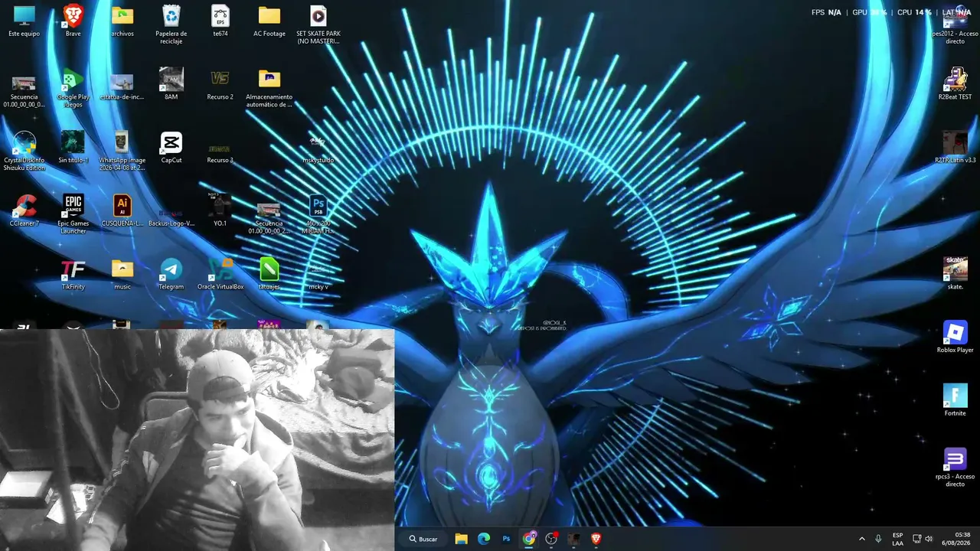Launch CCleaner 7 from desktop
The height and width of the screenshot is (551, 980).
click(x=24, y=211)
